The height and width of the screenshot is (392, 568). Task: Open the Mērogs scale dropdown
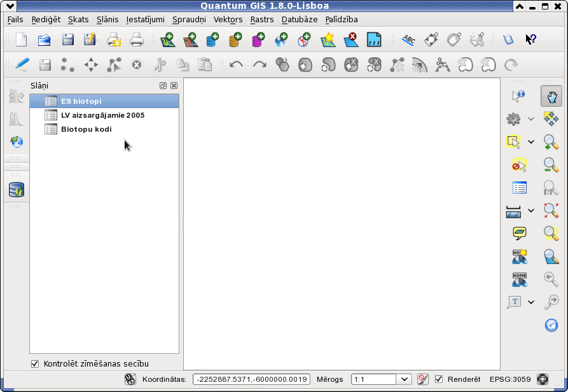pos(405,379)
